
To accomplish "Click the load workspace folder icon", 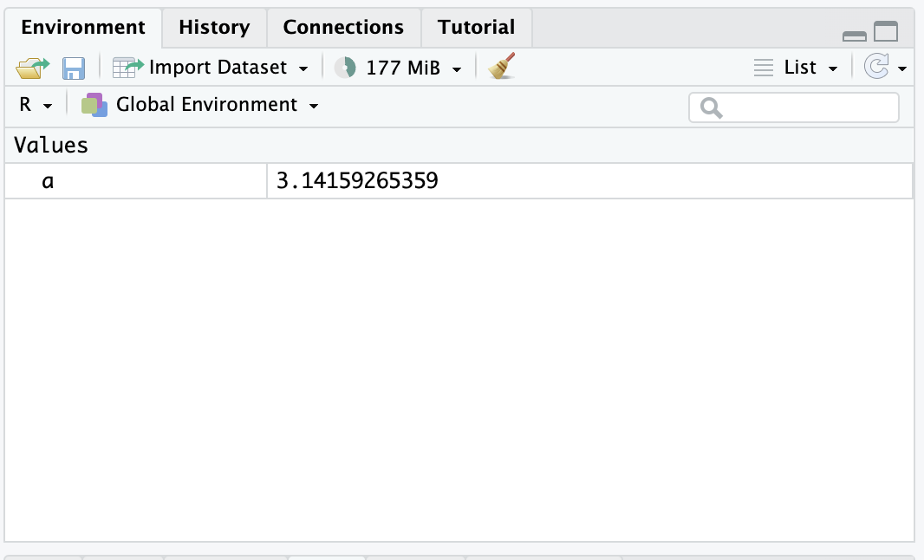I will tap(32, 68).
